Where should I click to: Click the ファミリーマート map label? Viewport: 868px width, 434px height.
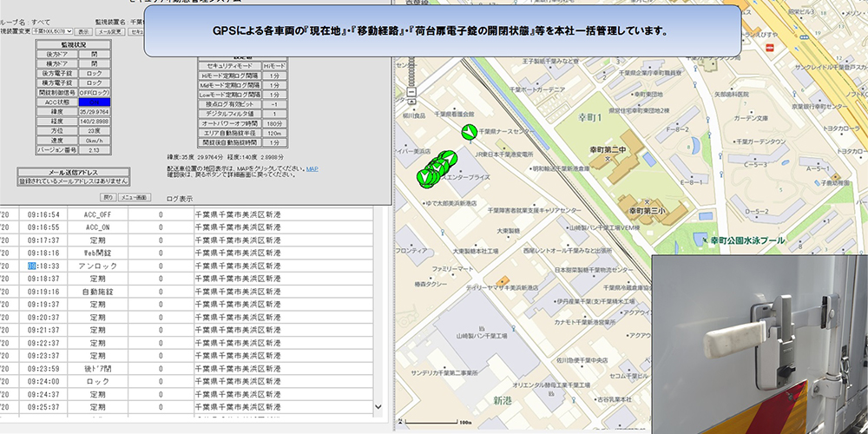452,268
